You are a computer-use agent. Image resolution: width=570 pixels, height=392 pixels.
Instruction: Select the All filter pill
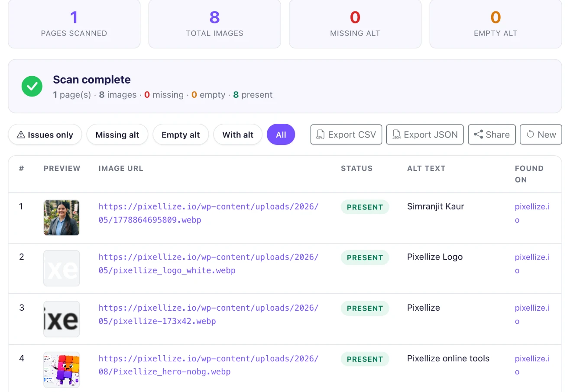(281, 135)
